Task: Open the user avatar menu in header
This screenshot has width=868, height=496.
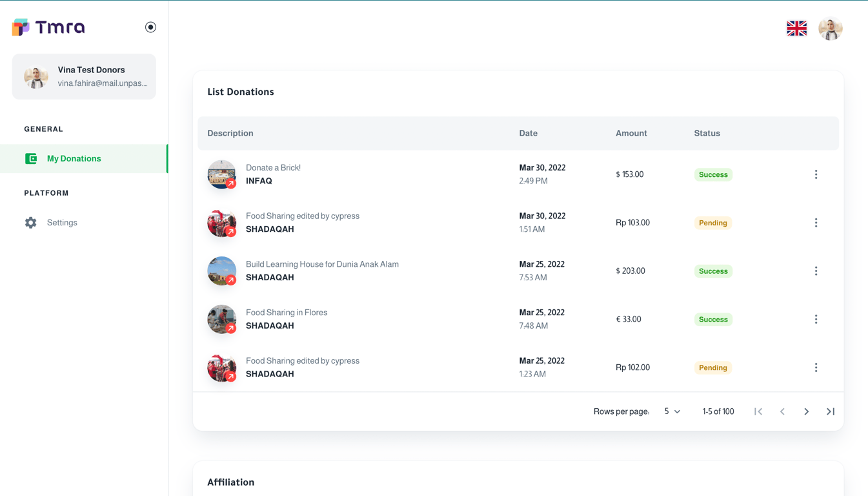Action: pos(831,28)
